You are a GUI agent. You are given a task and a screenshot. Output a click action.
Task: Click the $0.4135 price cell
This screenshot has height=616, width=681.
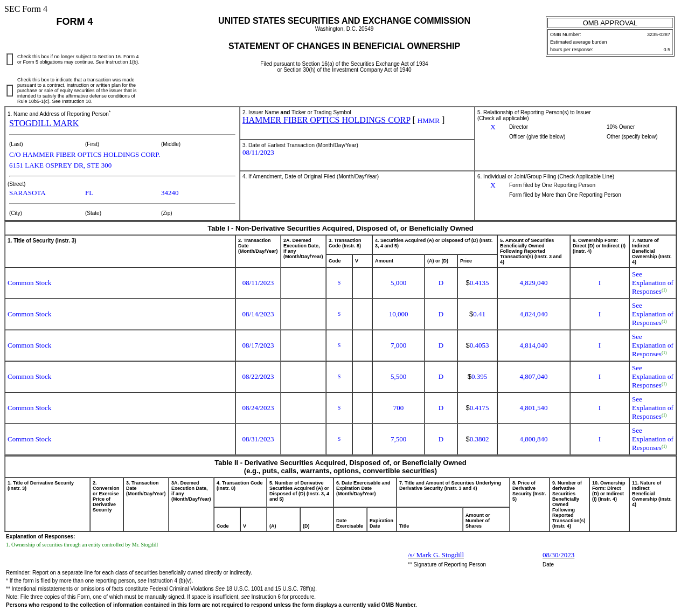tap(477, 283)
